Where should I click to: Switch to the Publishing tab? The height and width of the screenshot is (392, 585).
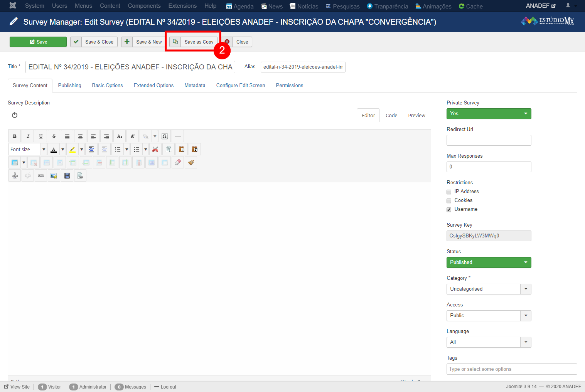69,86
